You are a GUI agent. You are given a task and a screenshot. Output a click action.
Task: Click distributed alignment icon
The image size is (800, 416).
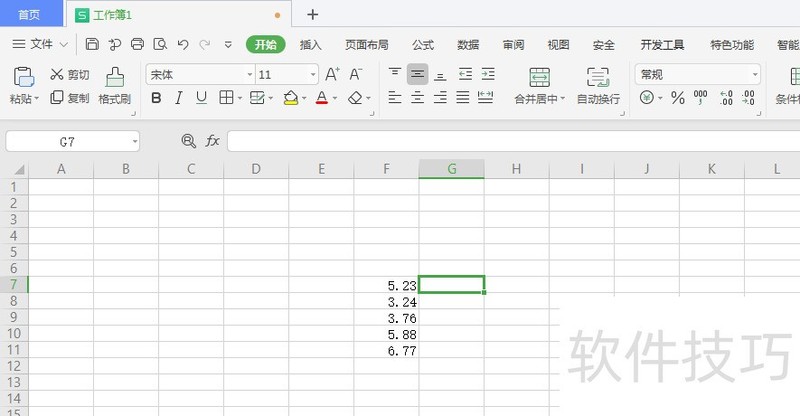click(486, 97)
